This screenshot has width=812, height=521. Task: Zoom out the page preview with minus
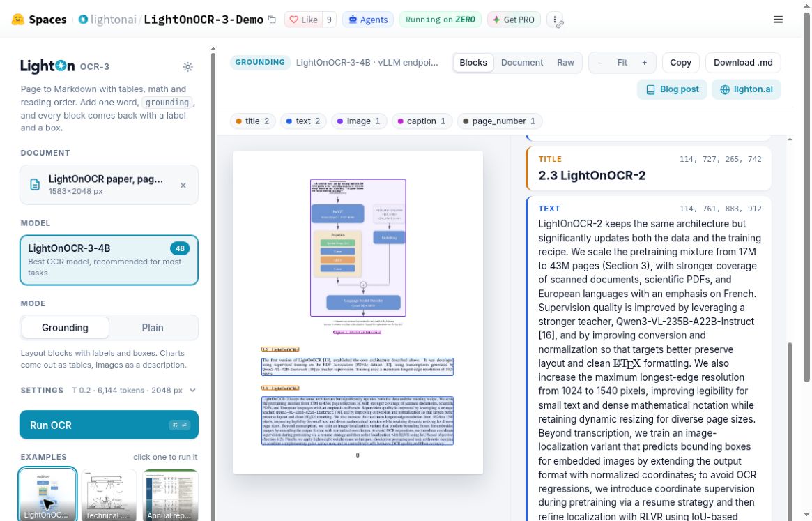(599, 63)
